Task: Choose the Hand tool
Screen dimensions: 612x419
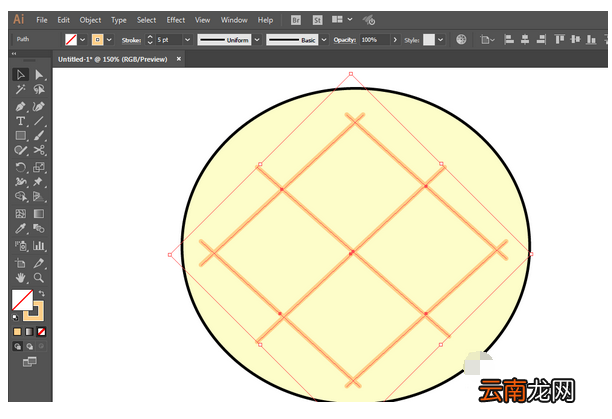Action: click(x=21, y=278)
